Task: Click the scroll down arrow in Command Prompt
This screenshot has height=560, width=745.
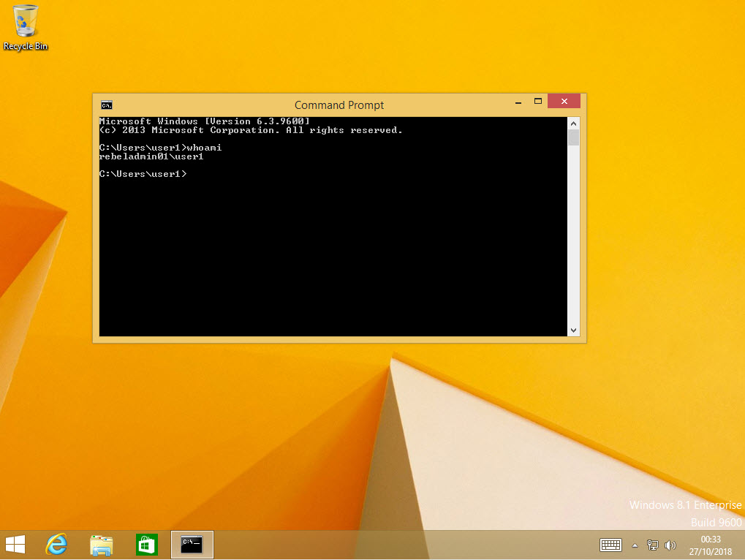Action: point(573,330)
